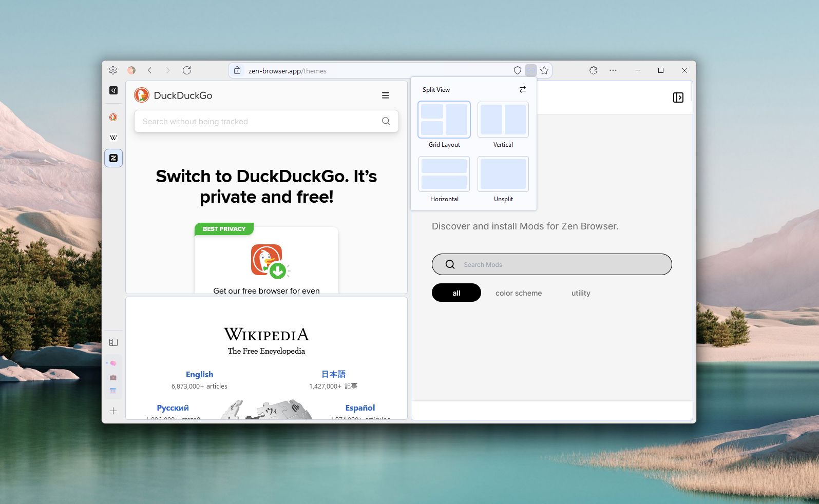Click the mods search magnifier icon

(450, 264)
